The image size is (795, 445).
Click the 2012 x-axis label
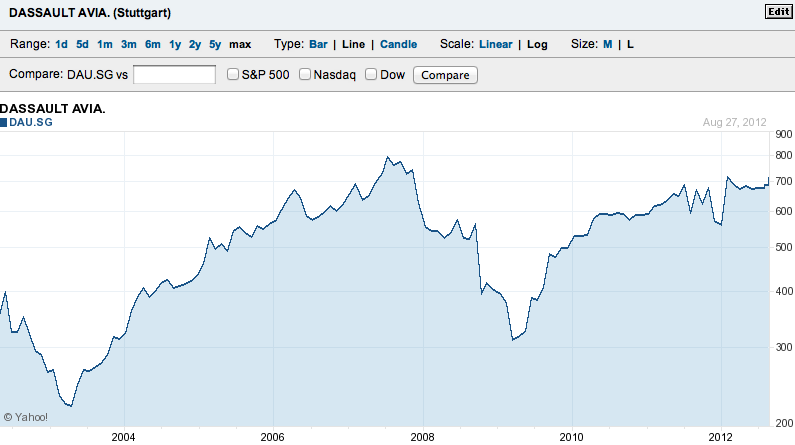(720, 437)
